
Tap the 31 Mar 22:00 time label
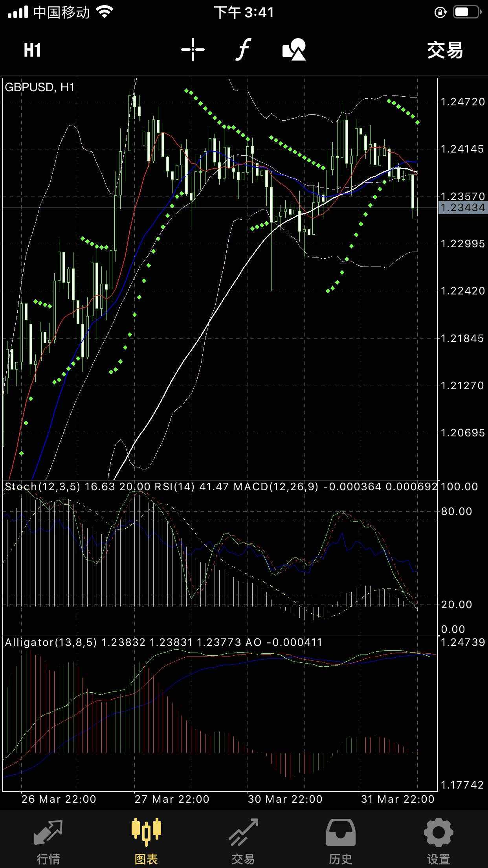(398, 799)
